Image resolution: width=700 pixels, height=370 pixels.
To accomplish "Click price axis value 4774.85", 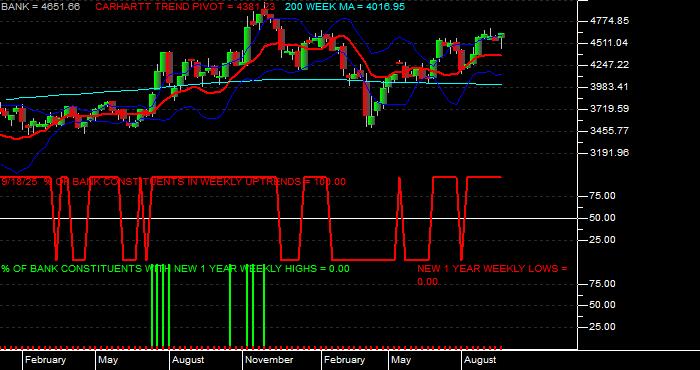I will pos(609,21).
